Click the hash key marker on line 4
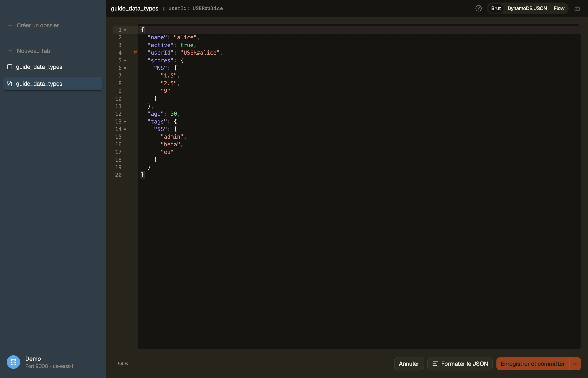Image resolution: width=588 pixels, height=378 pixels. click(135, 52)
